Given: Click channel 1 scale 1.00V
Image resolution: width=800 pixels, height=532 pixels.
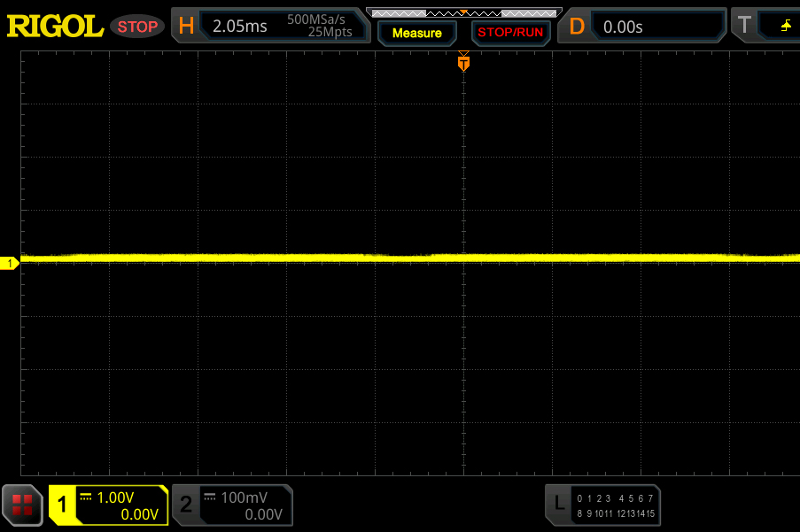Looking at the screenshot, I should (x=115, y=497).
